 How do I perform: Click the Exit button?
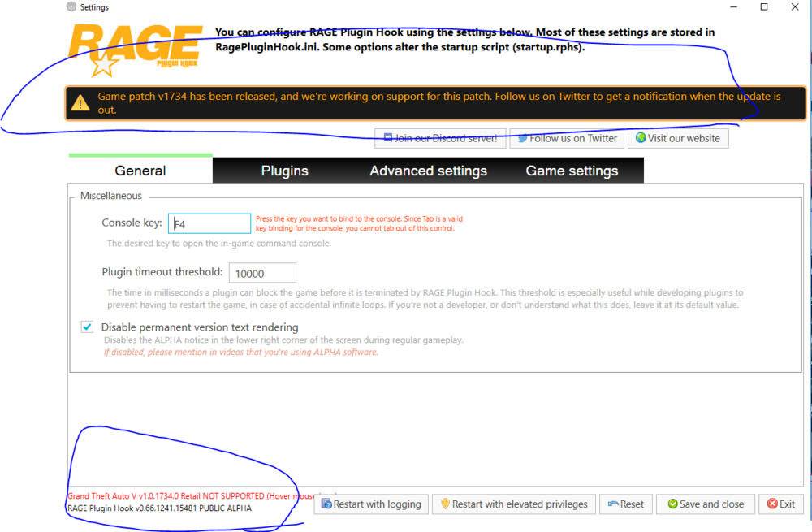[x=781, y=504]
